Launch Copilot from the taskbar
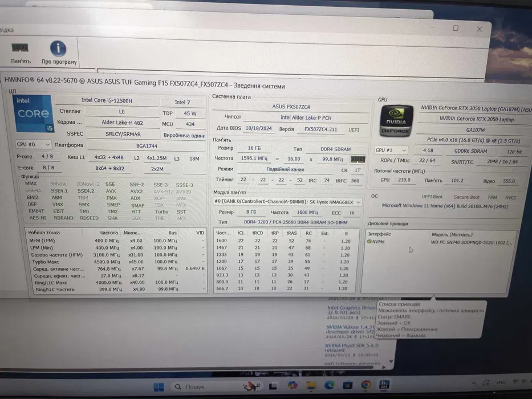Image resolution: width=532 pixels, height=399 pixels. [x=292, y=385]
